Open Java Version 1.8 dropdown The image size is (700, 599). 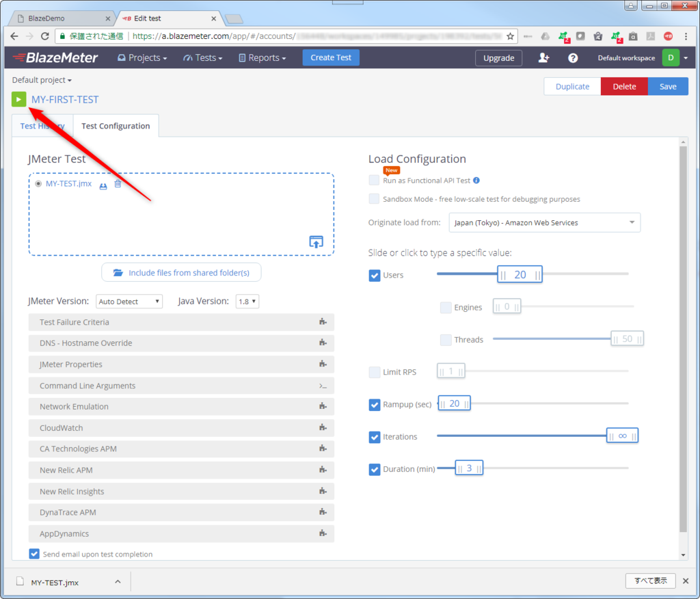point(247,302)
